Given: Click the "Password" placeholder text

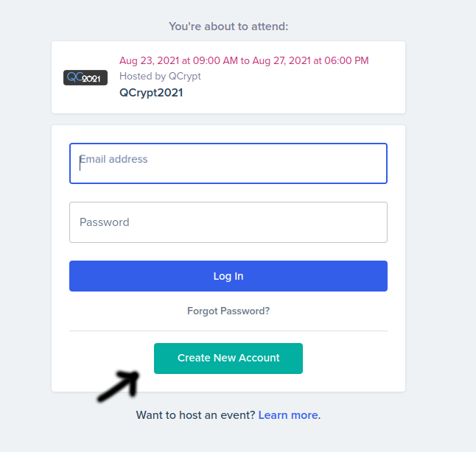Looking at the screenshot, I should (105, 222).
